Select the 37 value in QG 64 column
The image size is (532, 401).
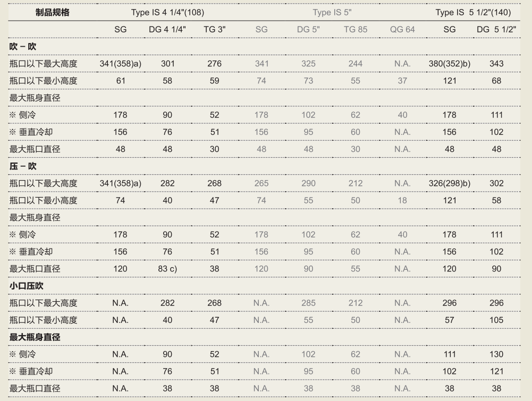(402, 81)
